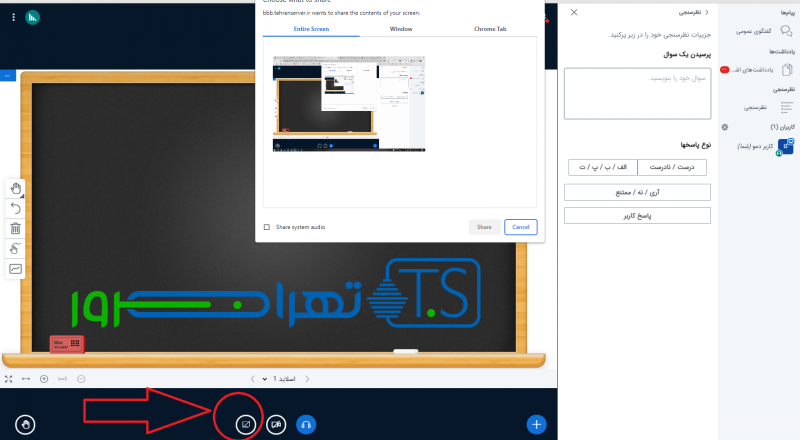The image size is (800, 440).
Task: Click the raise hand icon in bottom bar
Action: pyautogui.click(x=26, y=424)
